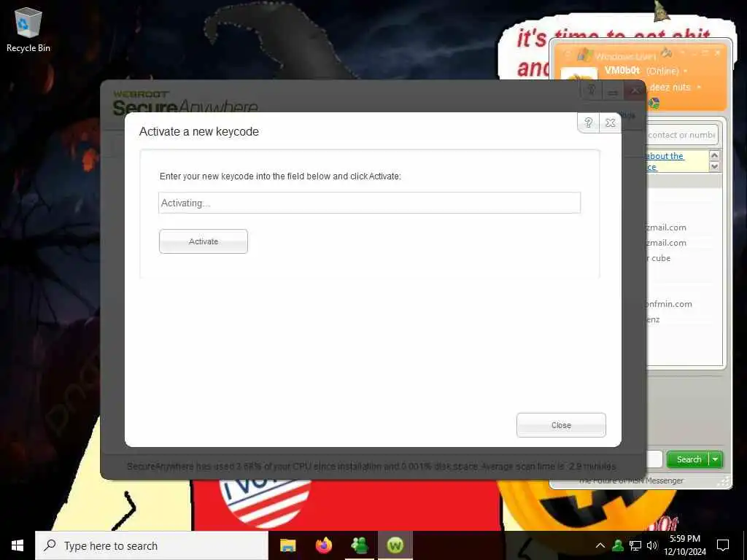Image resolution: width=747 pixels, height=560 pixels.
Task: Close the Windows Live Messenger window
Action: (x=718, y=52)
